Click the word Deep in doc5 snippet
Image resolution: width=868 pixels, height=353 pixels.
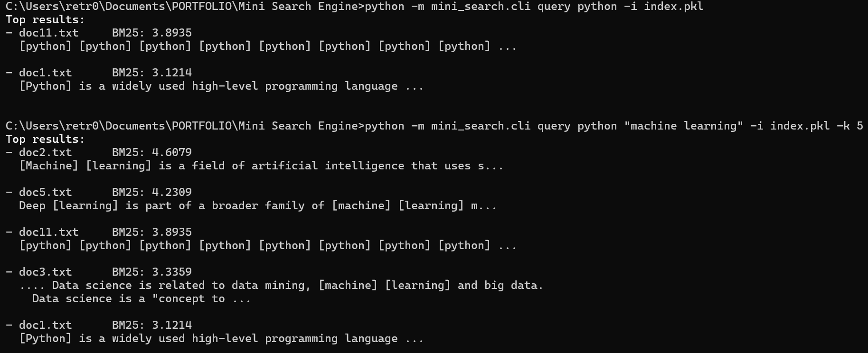click(32, 205)
